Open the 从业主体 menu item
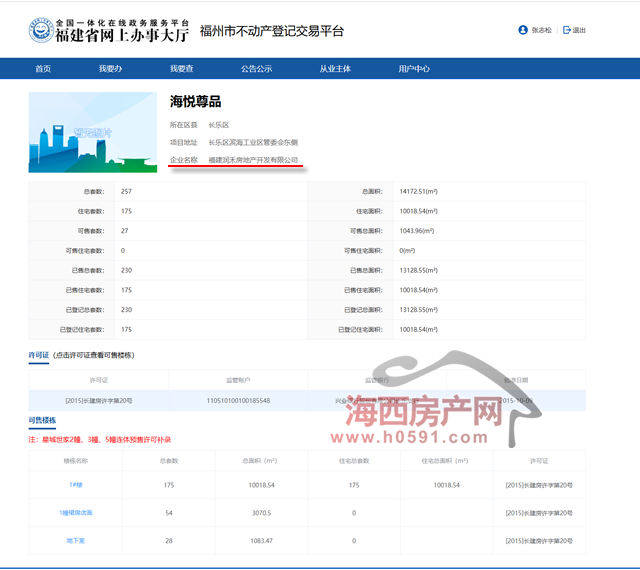The width and height of the screenshot is (640, 570). [335, 69]
